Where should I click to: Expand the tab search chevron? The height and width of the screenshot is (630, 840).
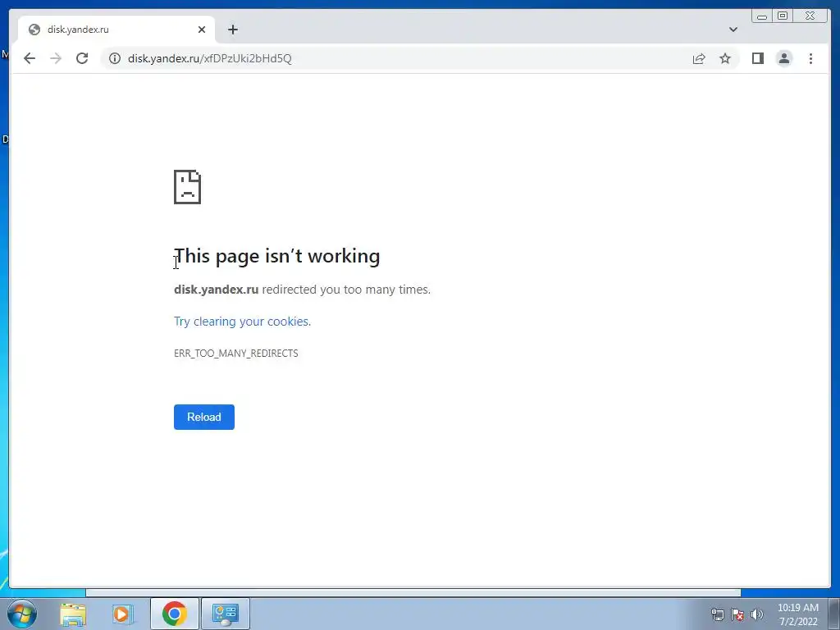point(733,30)
